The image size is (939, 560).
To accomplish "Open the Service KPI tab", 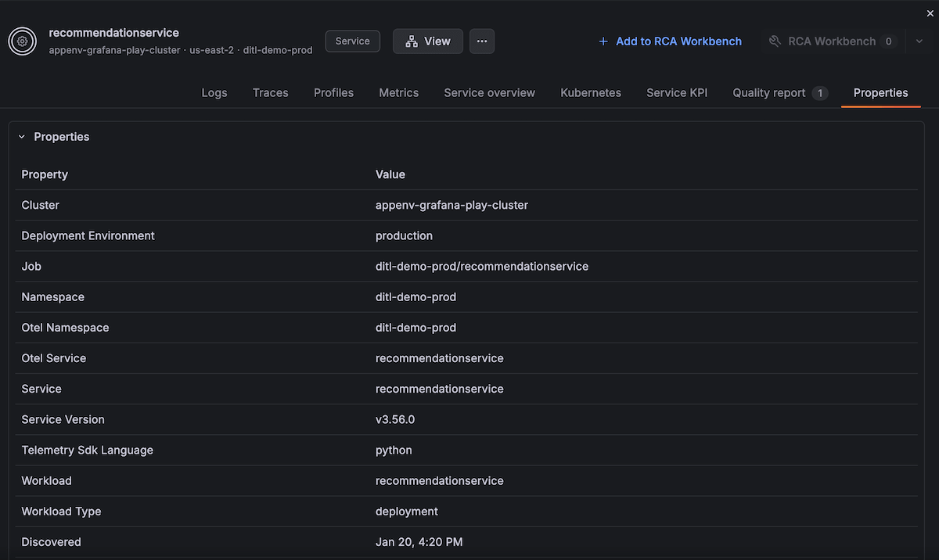I will (676, 92).
